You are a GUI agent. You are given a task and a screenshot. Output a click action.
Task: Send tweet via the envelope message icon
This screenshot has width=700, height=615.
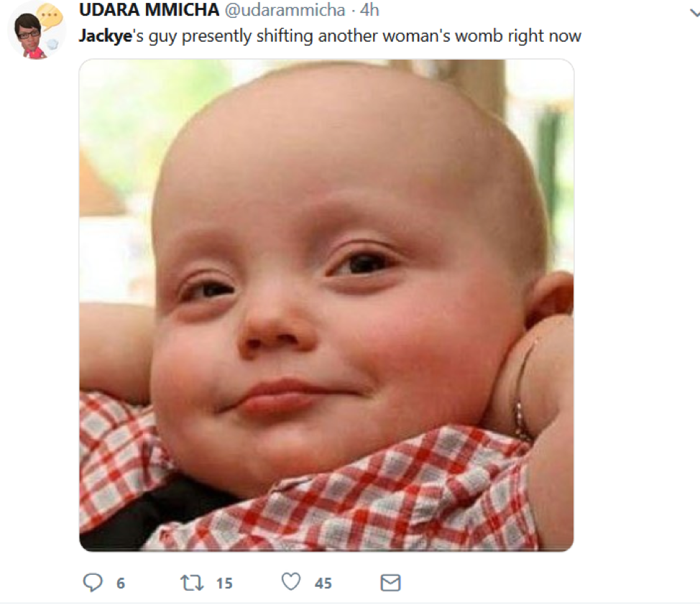point(391,583)
